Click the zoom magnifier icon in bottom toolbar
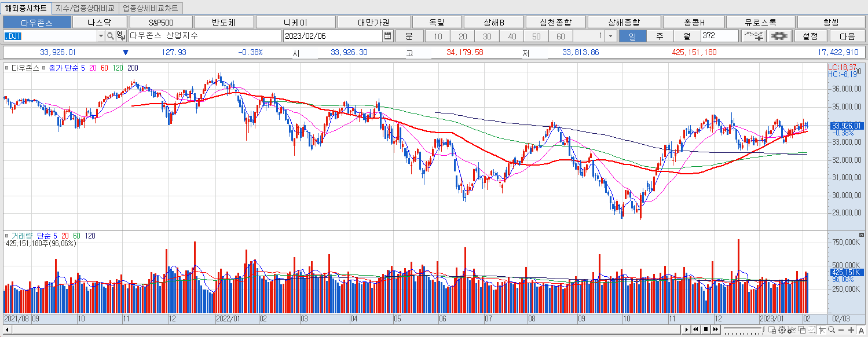868x337 pixels. [832, 329]
